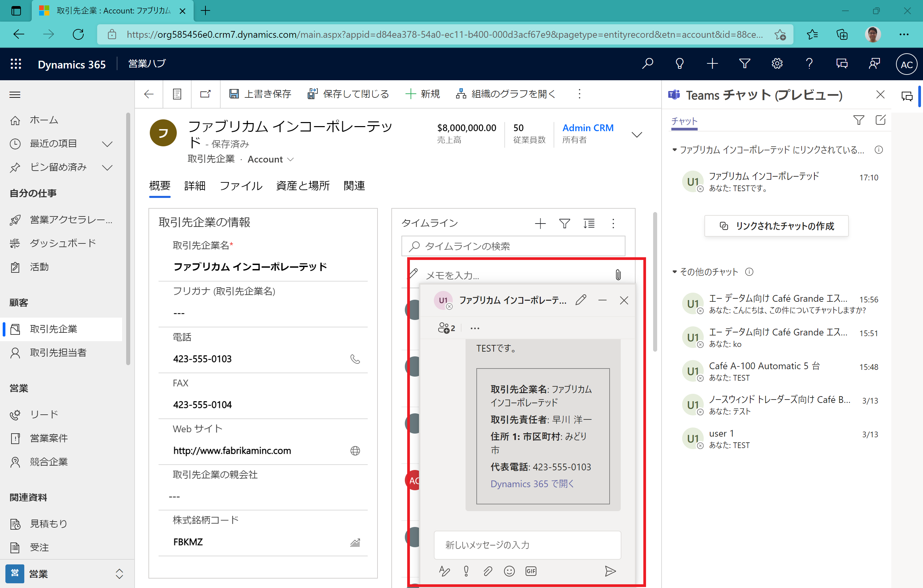This screenshot has height=588, width=923.
Task: Filter Teams chats with the funnel icon
Action: click(859, 120)
